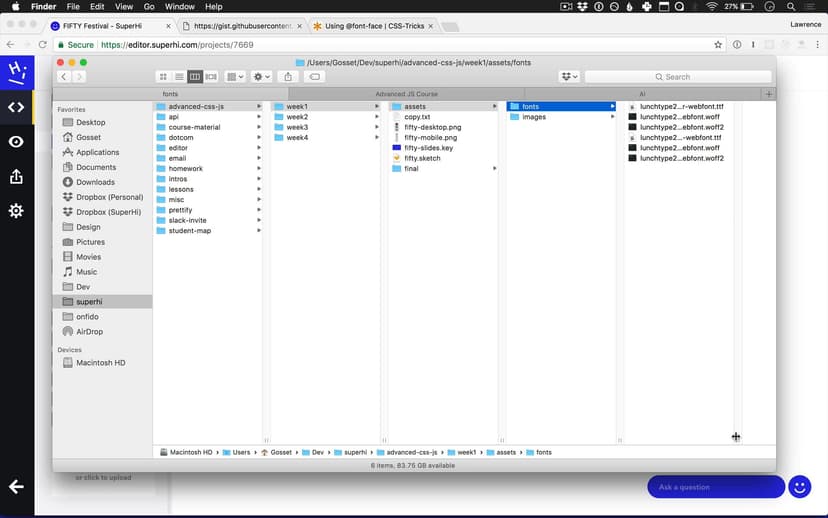Open SuperHi settings gear icon
The width and height of the screenshot is (828, 518).
(x=16, y=211)
